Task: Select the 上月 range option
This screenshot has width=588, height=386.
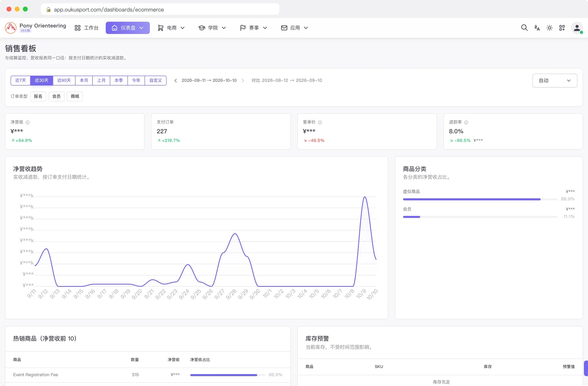Action: click(x=101, y=80)
